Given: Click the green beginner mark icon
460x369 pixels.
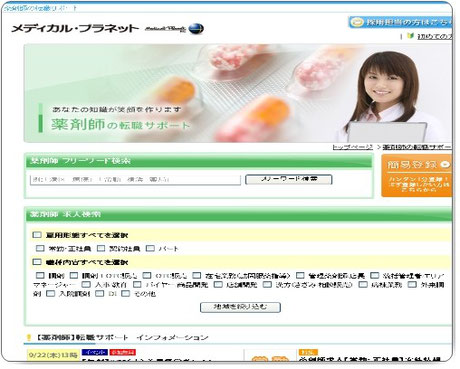Looking at the screenshot, I should [x=411, y=36].
